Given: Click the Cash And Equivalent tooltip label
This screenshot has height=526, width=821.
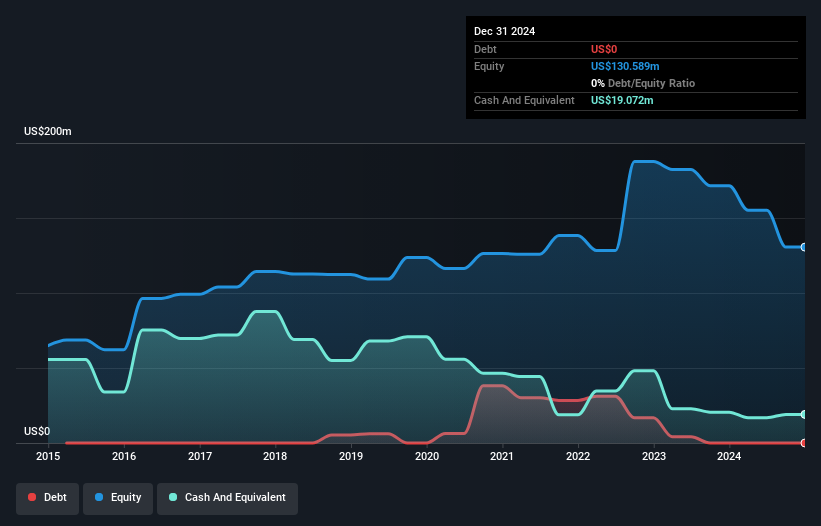Looking at the screenshot, I should [524, 100].
